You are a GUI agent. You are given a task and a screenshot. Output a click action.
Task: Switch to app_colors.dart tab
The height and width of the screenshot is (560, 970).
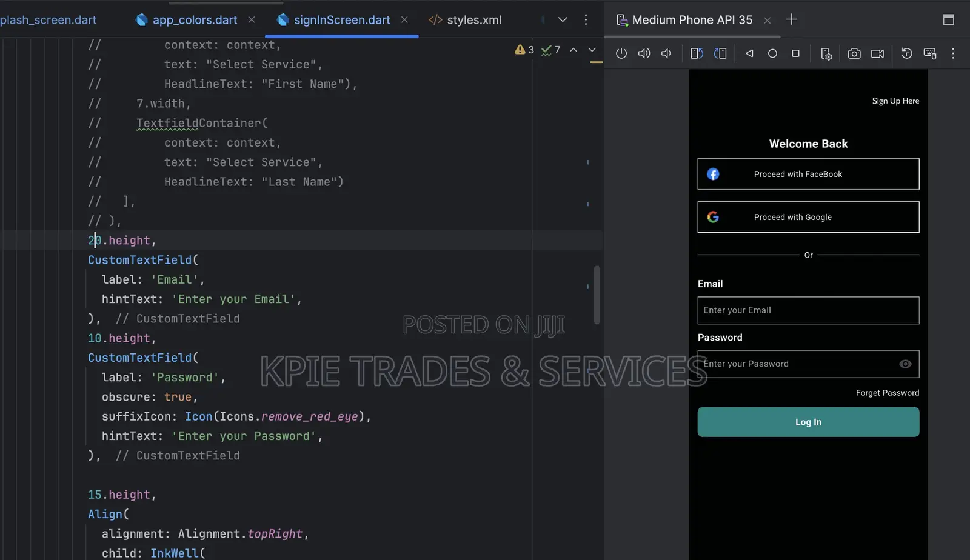click(187, 20)
